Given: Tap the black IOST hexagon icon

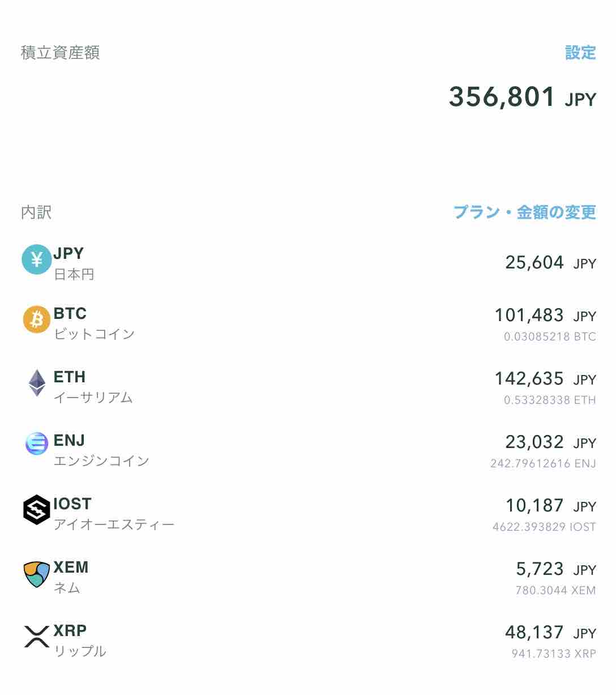Looking at the screenshot, I should pos(37,510).
